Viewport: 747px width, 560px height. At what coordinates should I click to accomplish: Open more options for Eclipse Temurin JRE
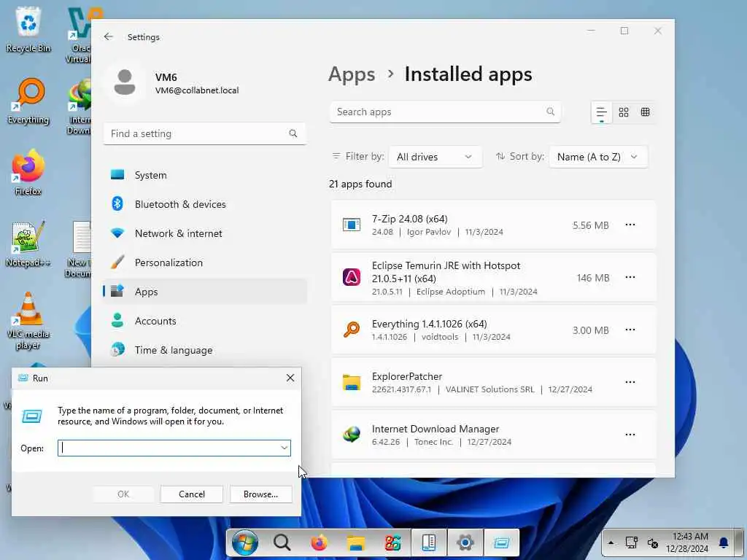[x=630, y=277]
